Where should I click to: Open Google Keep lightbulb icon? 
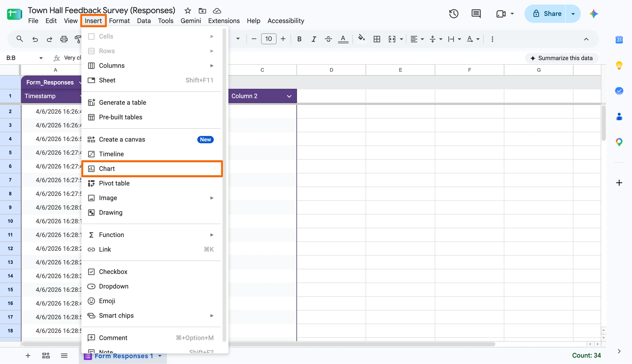click(619, 65)
